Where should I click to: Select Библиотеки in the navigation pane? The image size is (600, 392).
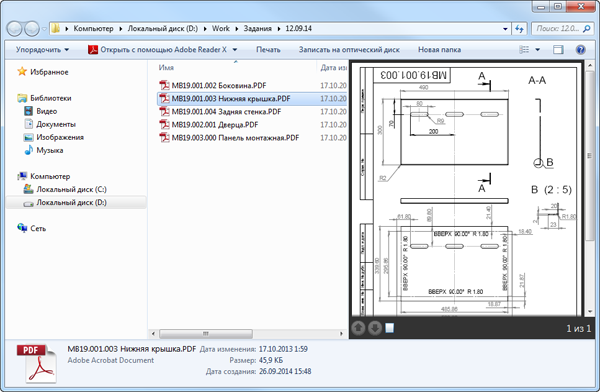coord(51,98)
